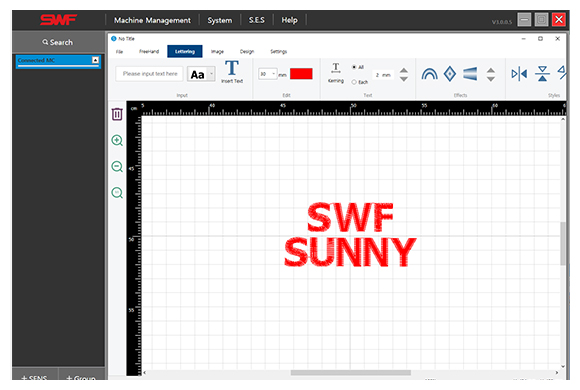The image size is (580, 390).
Task: Switch to the Image tab
Action: click(217, 51)
